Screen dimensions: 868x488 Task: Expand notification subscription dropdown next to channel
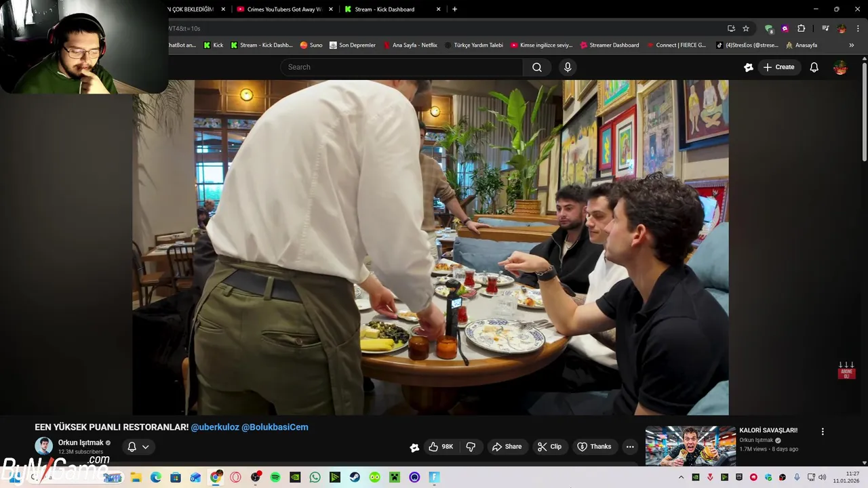(x=138, y=447)
